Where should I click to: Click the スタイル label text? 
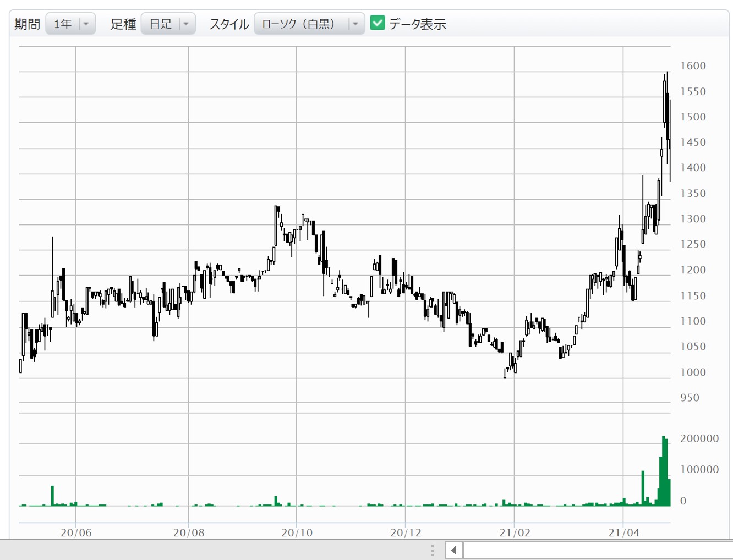pyautogui.click(x=229, y=24)
